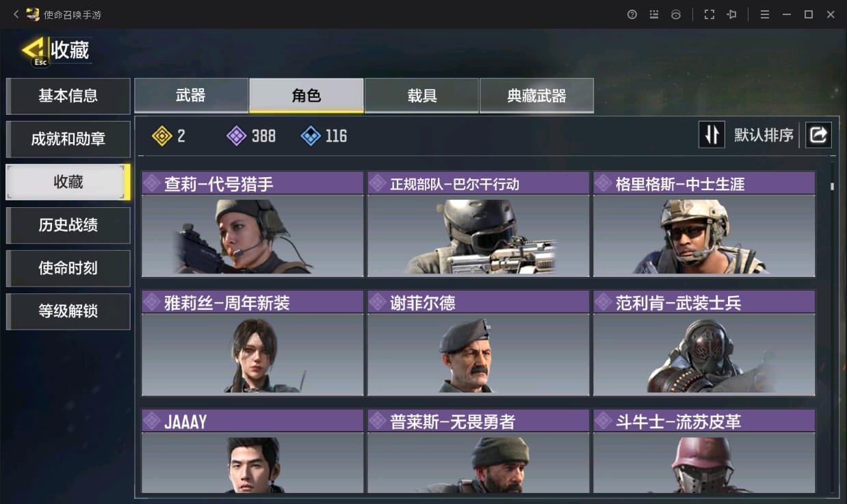Open the emulator keyboard mapping icon
Viewport: 847px width, 504px height.
pos(654,14)
